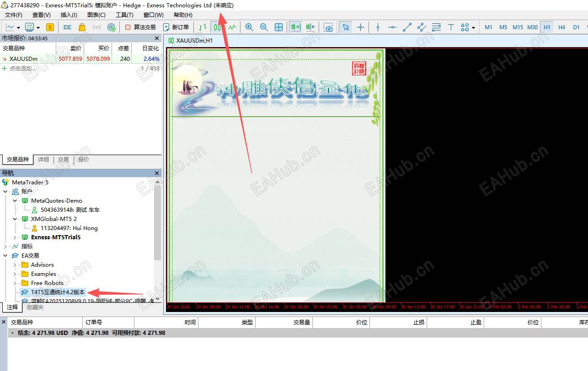Viewport: 588px width, 371px height.
Task: Click the 新订单 new order button
Action: 176,27
